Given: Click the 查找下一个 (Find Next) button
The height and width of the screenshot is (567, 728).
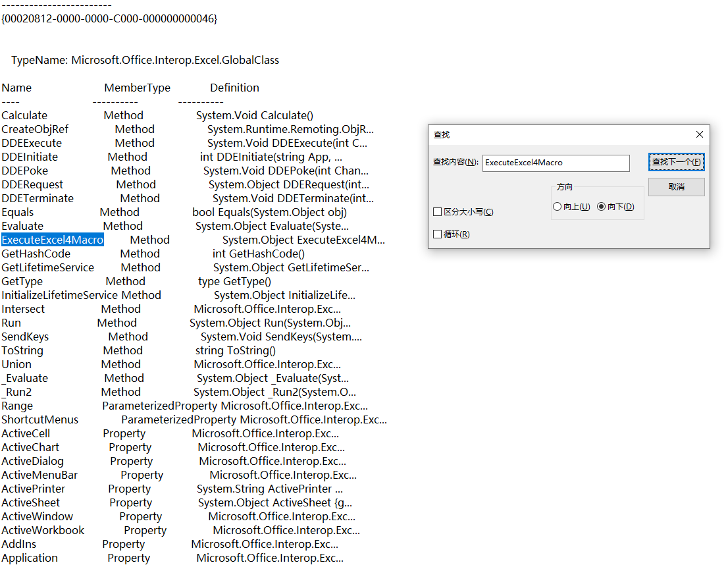Looking at the screenshot, I should point(677,162).
